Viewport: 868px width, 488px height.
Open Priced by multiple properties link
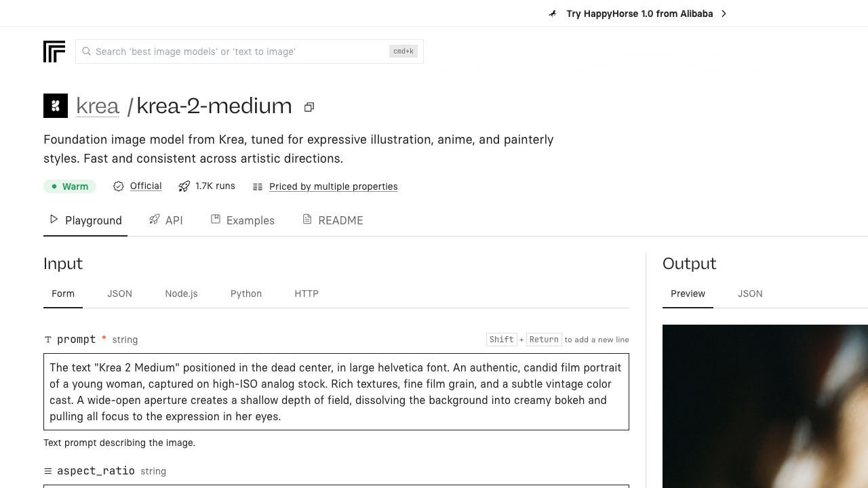(x=334, y=186)
